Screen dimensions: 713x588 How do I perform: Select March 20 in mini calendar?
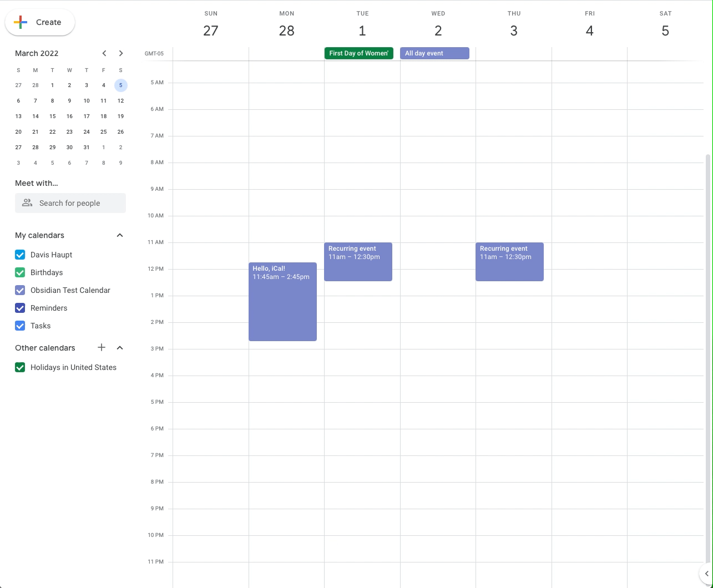(18, 132)
